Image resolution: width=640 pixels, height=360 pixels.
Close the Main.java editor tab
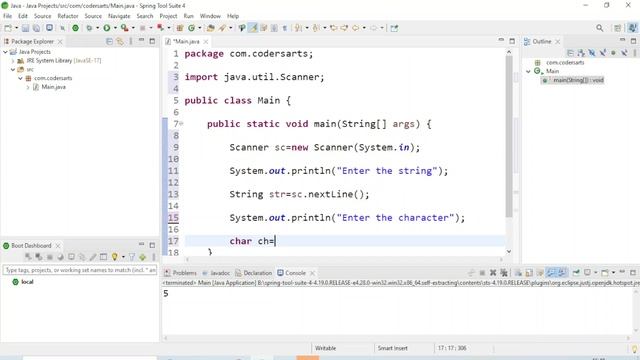tap(206, 41)
